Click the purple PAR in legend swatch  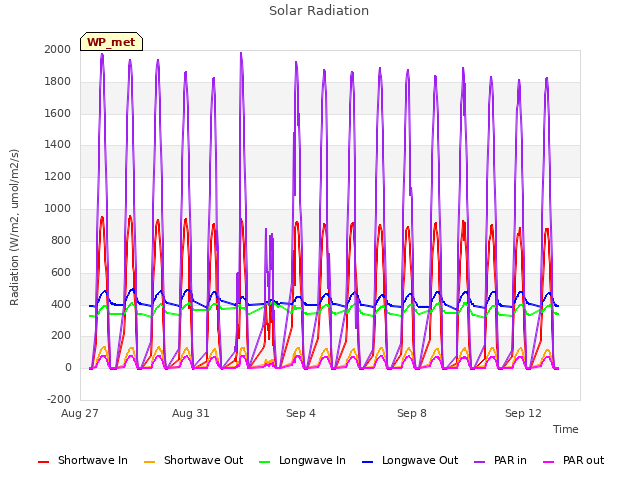[480, 462]
